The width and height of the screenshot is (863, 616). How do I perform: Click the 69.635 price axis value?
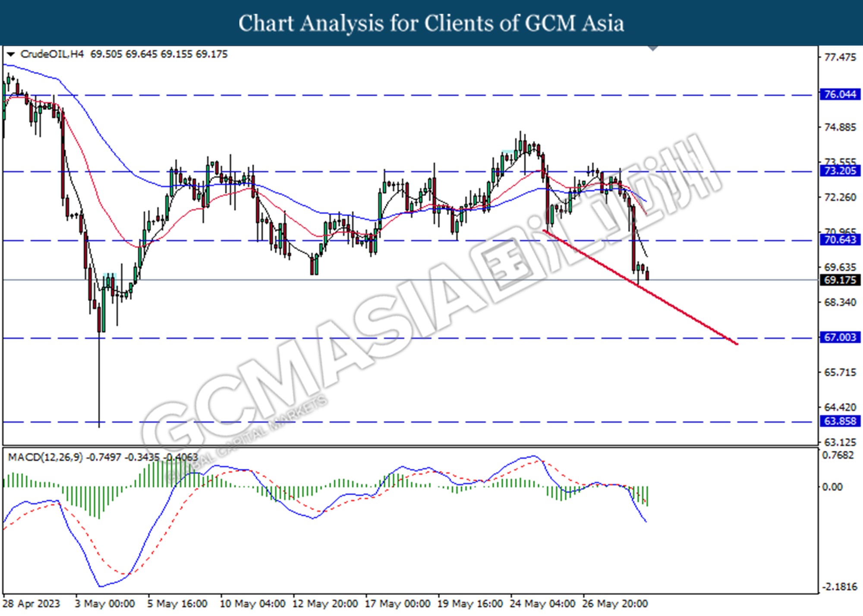840,267
